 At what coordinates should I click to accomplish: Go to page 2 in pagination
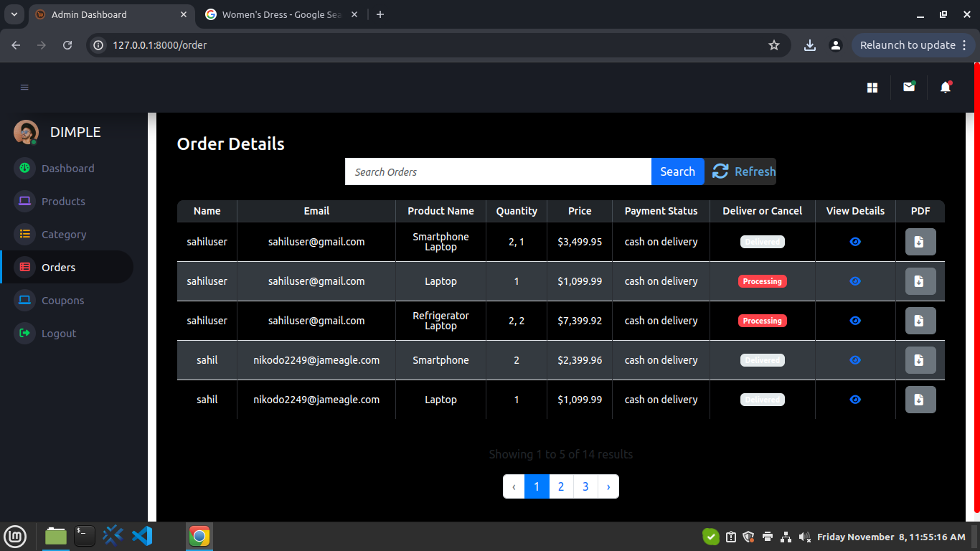tap(561, 486)
